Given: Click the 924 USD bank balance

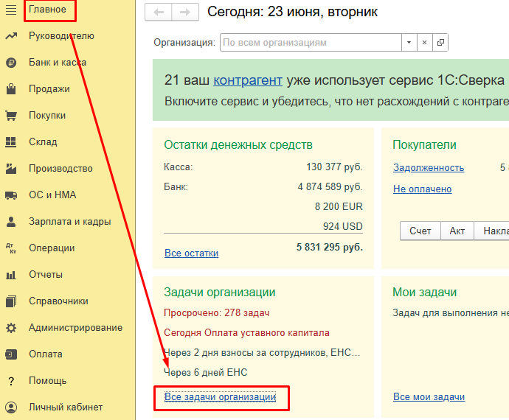Looking at the screenshot, I should tap(343, 226).
